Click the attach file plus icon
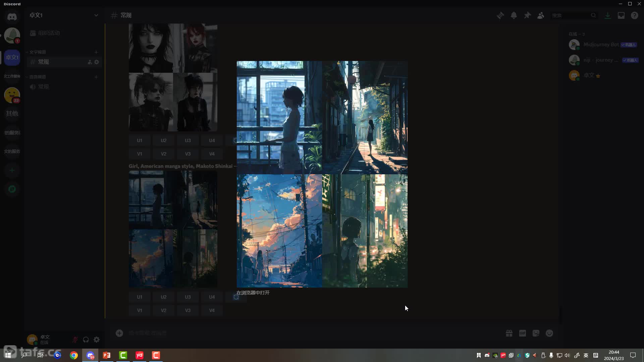This screenshot has height=362, width=644. pyautogui.click(x=119, y=333)
